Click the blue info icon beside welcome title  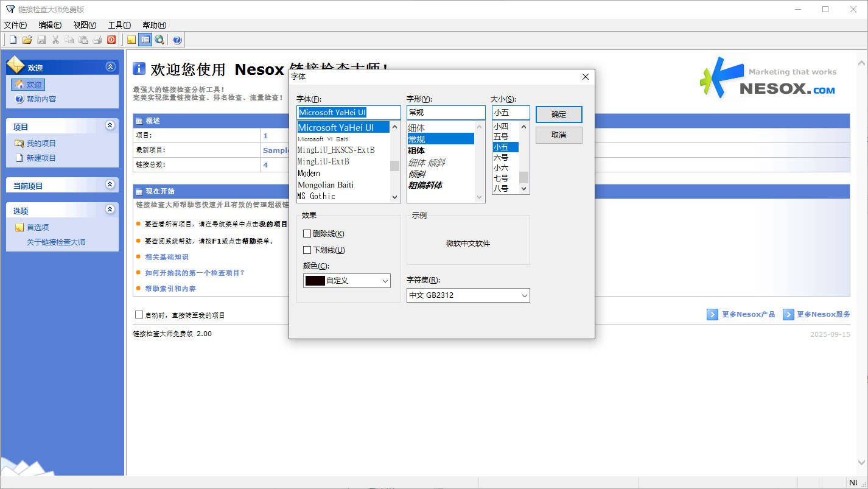[139, 69]
